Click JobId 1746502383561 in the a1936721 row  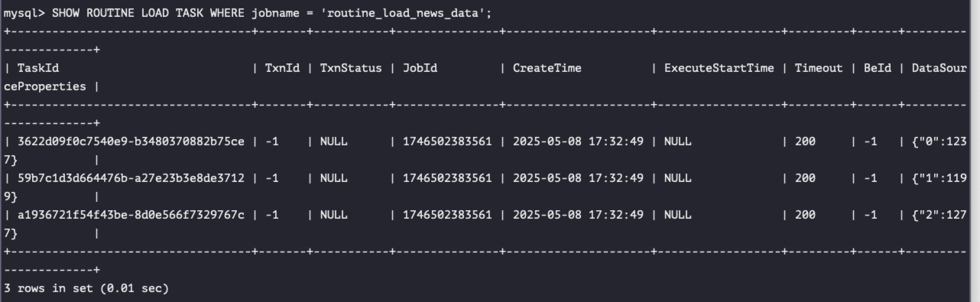447,216
